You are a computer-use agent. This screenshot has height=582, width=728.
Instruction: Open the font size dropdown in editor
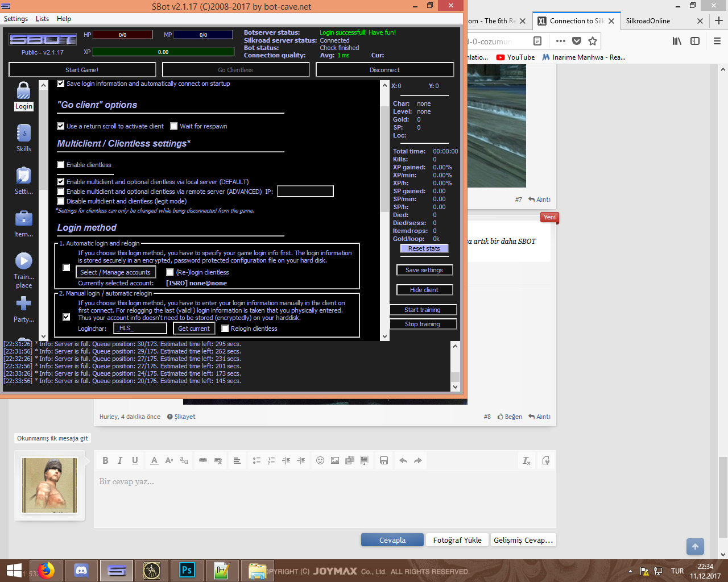pyautogui.click(x=169, y=460)
